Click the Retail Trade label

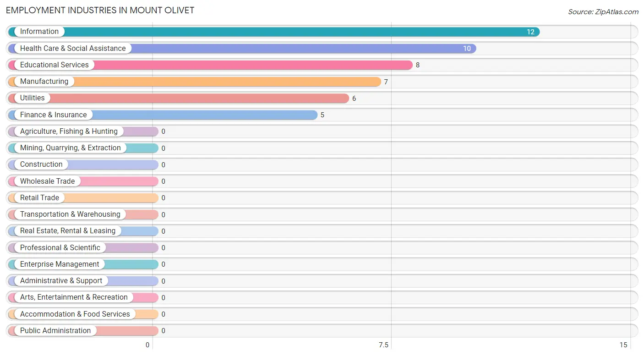tap(39, 197)
